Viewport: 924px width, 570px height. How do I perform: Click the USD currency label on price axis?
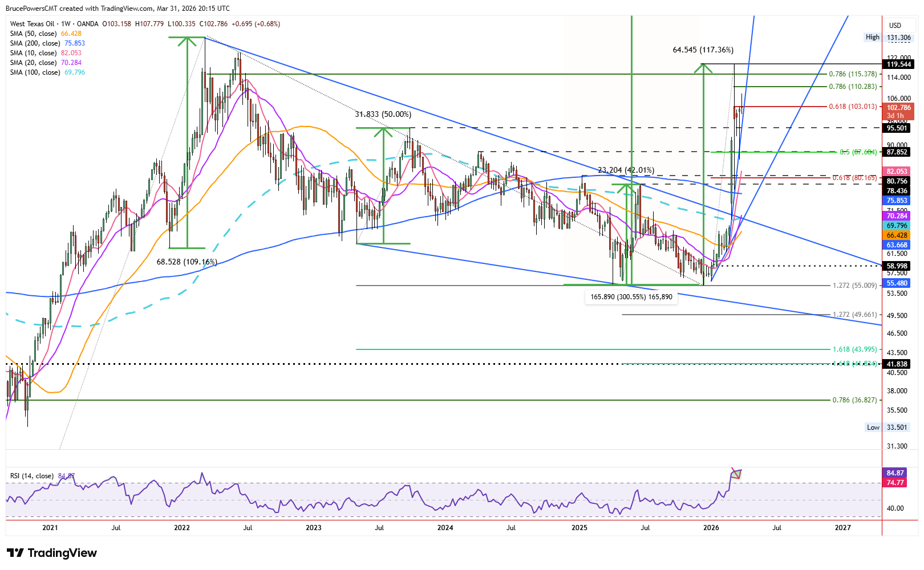click(x=895, y=26)
